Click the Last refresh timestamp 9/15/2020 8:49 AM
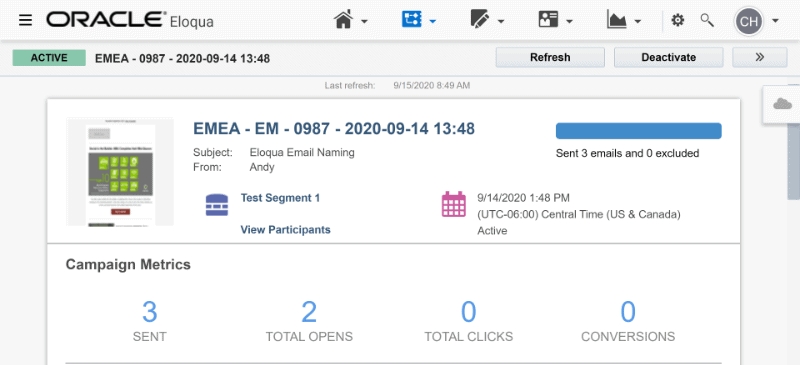The height and width of the screenshot is (365, 800). 432,86
